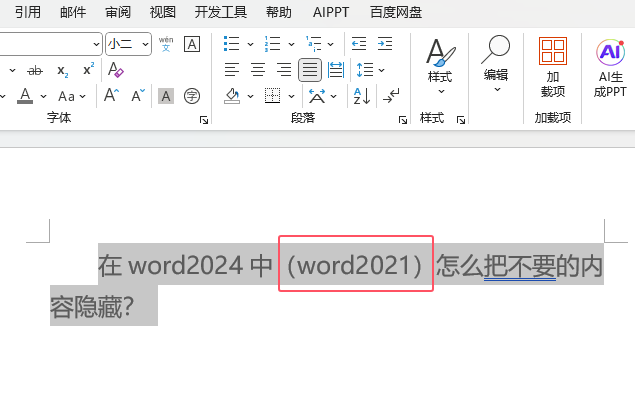Apply bullet list

point(232,44)
